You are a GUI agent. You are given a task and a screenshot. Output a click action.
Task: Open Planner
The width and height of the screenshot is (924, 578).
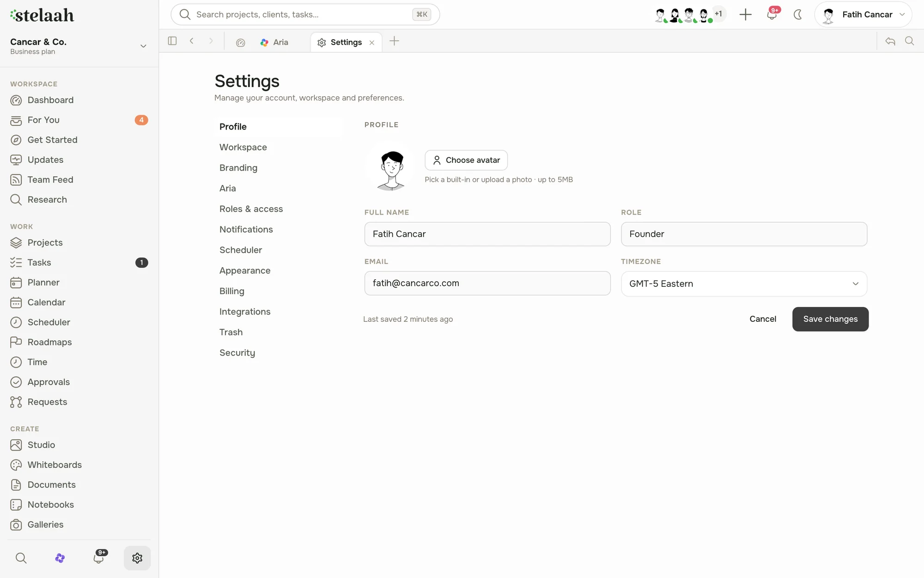(x=79, y=282)
